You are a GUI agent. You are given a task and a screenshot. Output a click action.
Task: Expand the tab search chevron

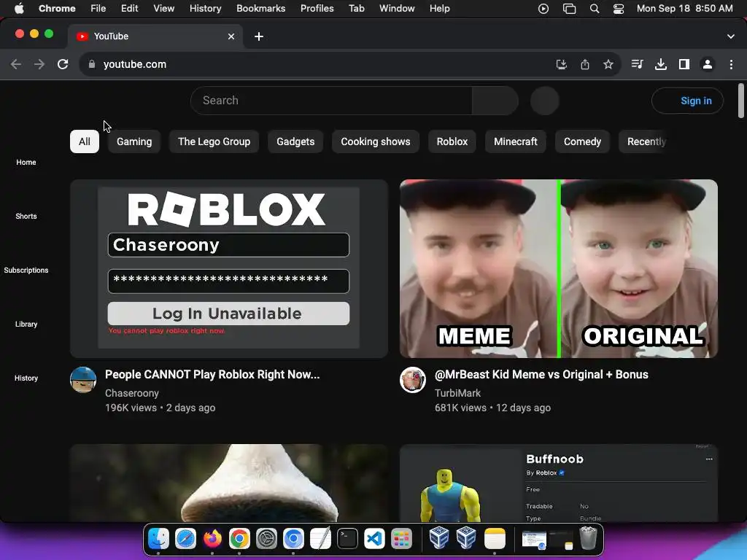731,36
